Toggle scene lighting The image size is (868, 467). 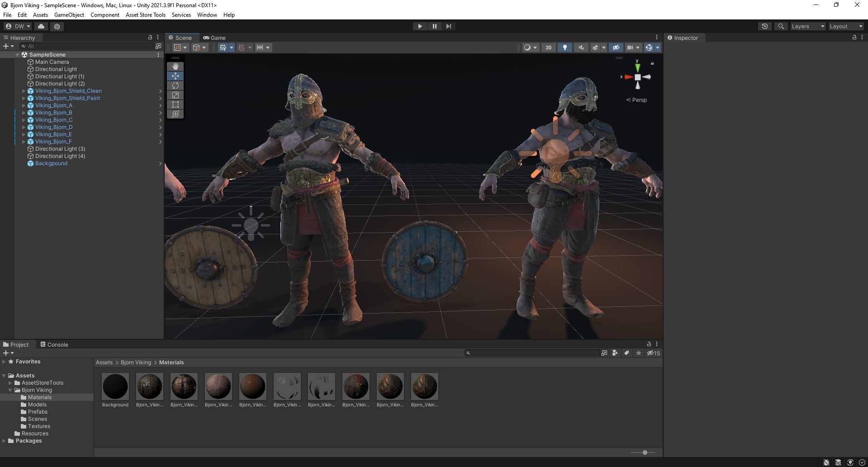point(564,48)
